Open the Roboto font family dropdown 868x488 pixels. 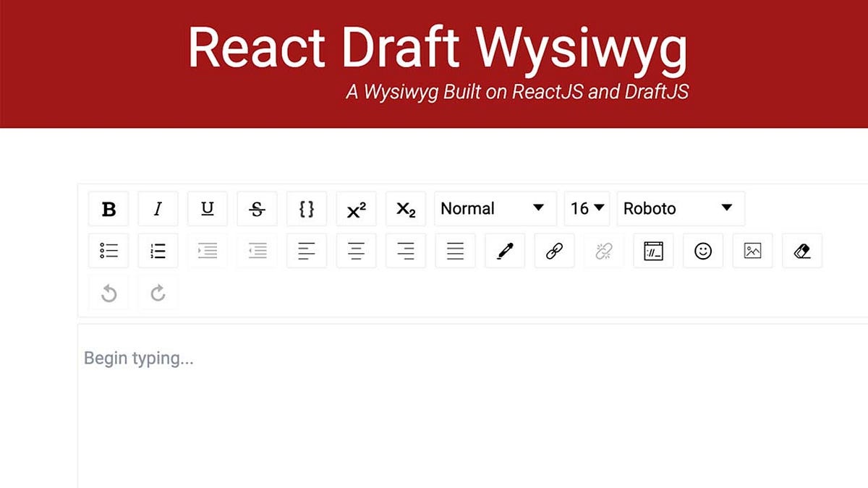pos(679,208)
